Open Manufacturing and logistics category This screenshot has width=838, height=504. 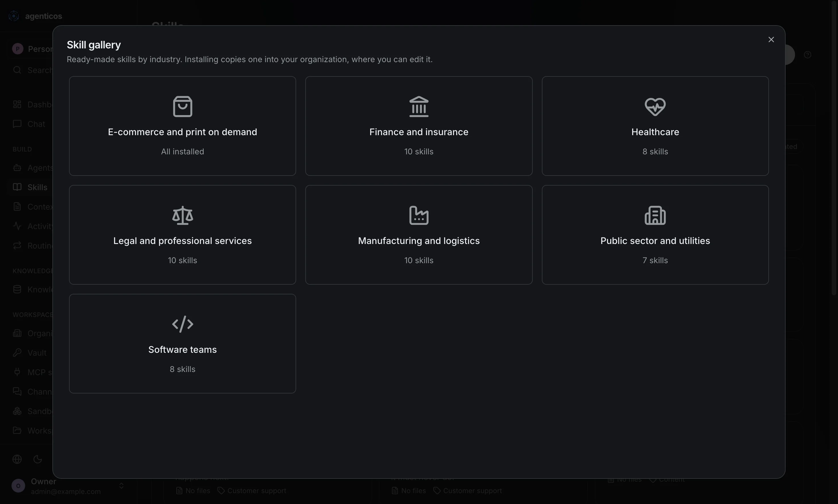click(x=419, y=235)
